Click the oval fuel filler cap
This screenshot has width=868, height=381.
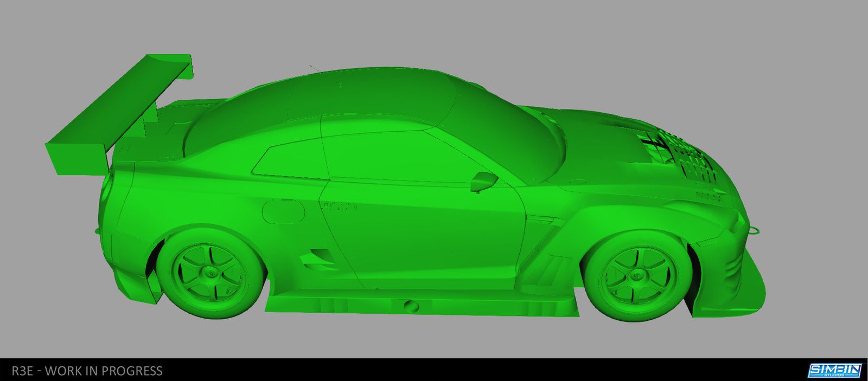pos(283,210)
